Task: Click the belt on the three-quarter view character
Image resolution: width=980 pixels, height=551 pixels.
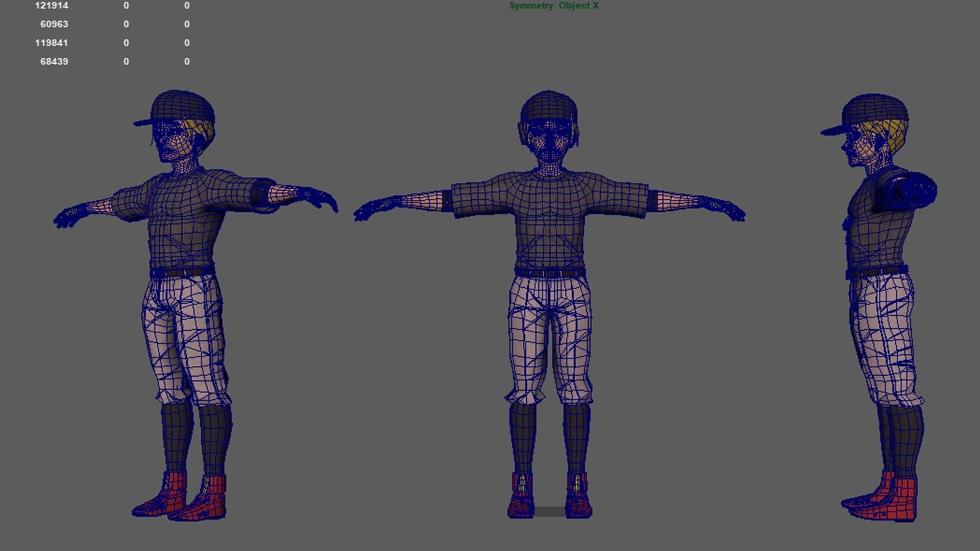Action: [x=182, y=272]
